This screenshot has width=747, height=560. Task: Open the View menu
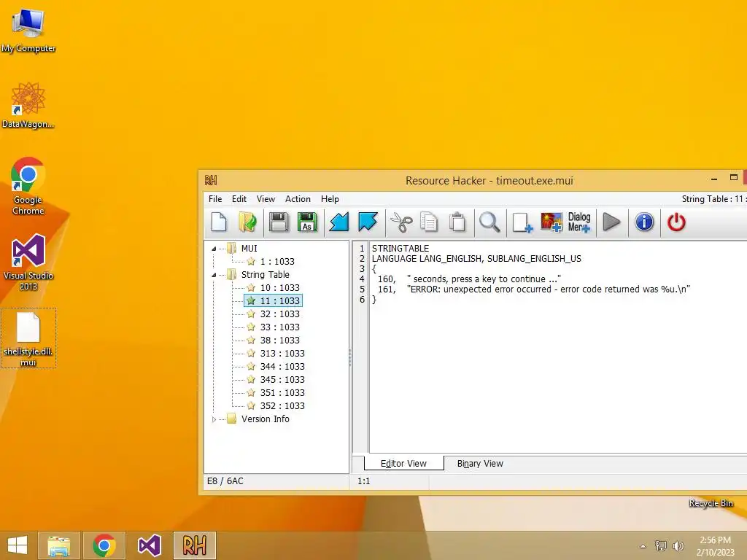pyautogui.click(x=266, y=199)
